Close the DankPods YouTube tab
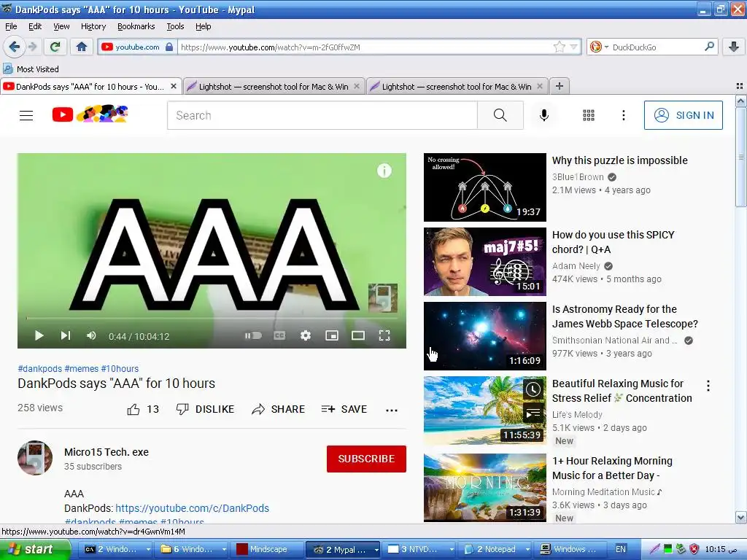 [x=174, y=86]
